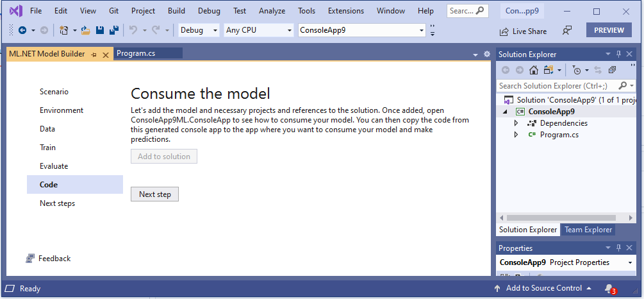Click the magnifier in the title bar search box

pos(480,11)
